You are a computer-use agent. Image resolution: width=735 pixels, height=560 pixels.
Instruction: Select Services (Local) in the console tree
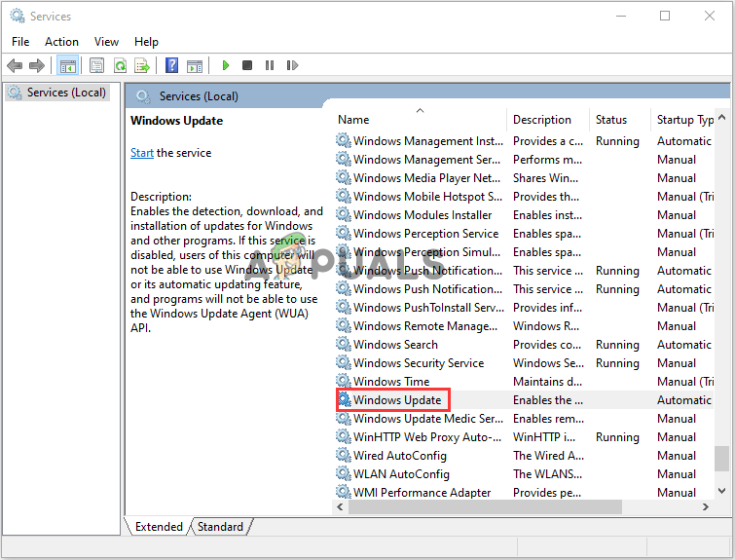pos(58,93)
